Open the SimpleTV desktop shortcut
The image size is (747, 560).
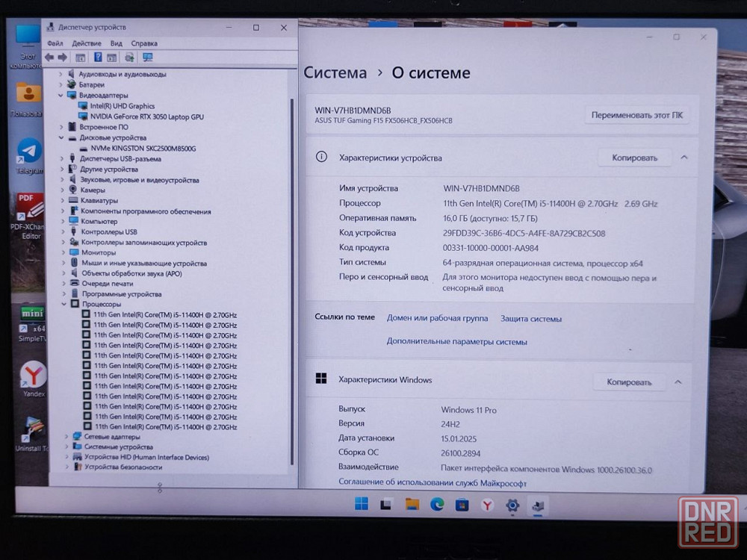point(32,324)
